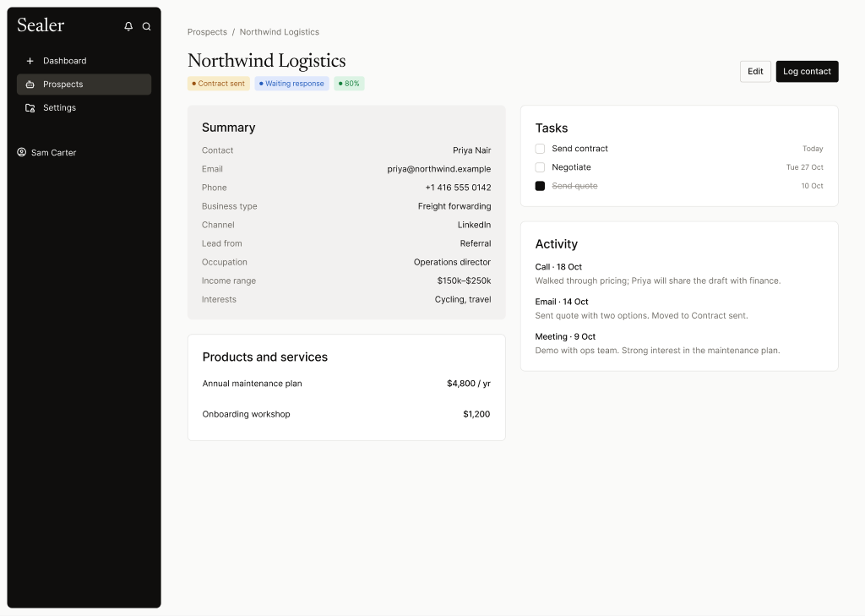865x616 pixels.
Task: Click the Today due date
Action: (x=813, y=149)
